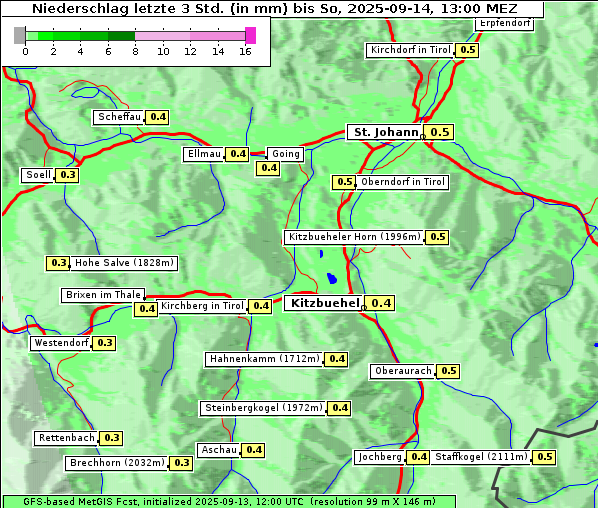The height and width of the screenshot is (508, 598).
Task: Select the Staffkogel (2111m) label
Action: click(481, 457)
